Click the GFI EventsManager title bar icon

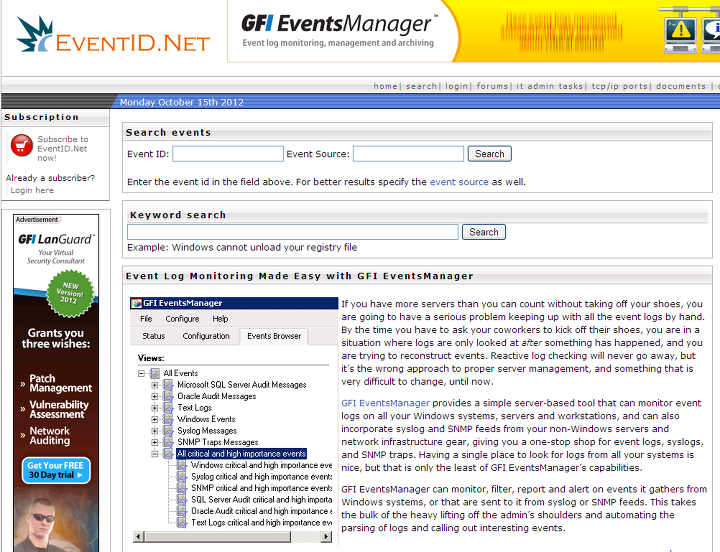[x=137, y=303]
